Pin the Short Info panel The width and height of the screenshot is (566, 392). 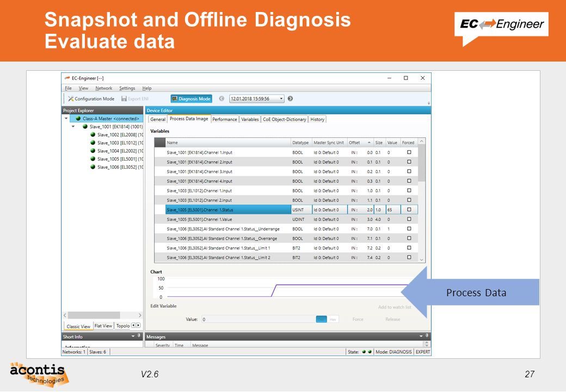pyautogui.click(x=139, y=336)
